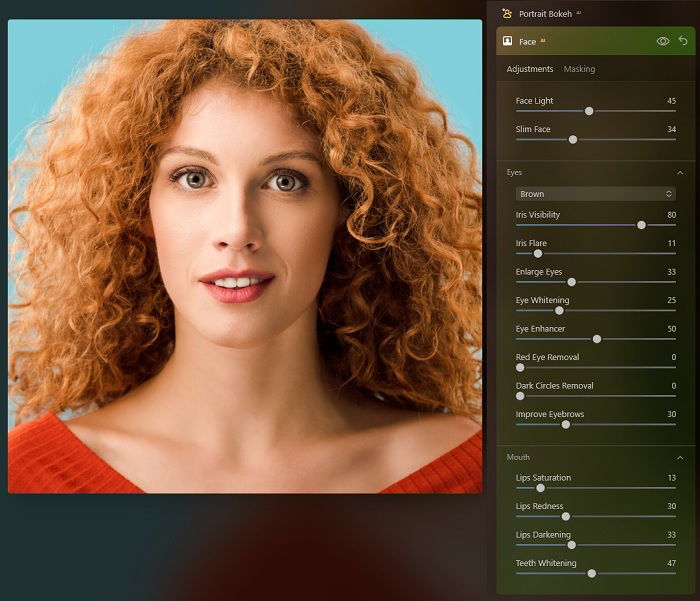Click the Red Eye Removal slider handle

pyautogui.click(x=520, y=367)
